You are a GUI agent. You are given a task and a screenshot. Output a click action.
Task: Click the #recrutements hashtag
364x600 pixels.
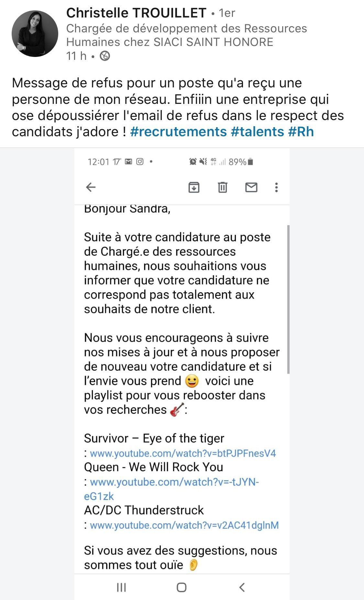[178, 132]
